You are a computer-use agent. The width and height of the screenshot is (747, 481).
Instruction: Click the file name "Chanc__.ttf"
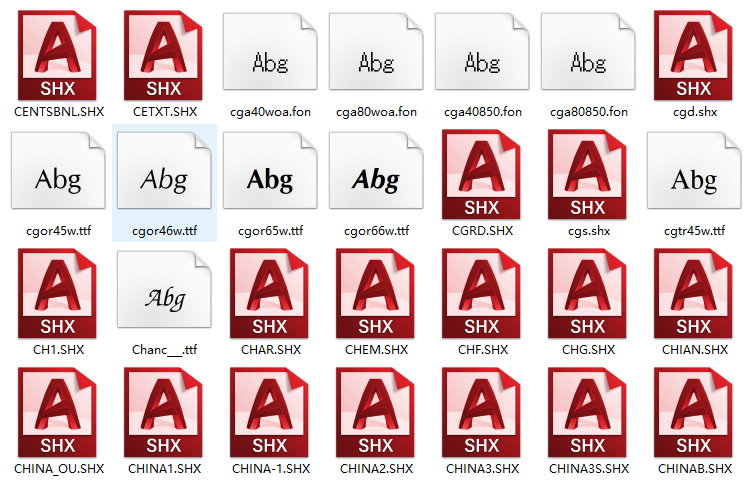tap(164, 350)
